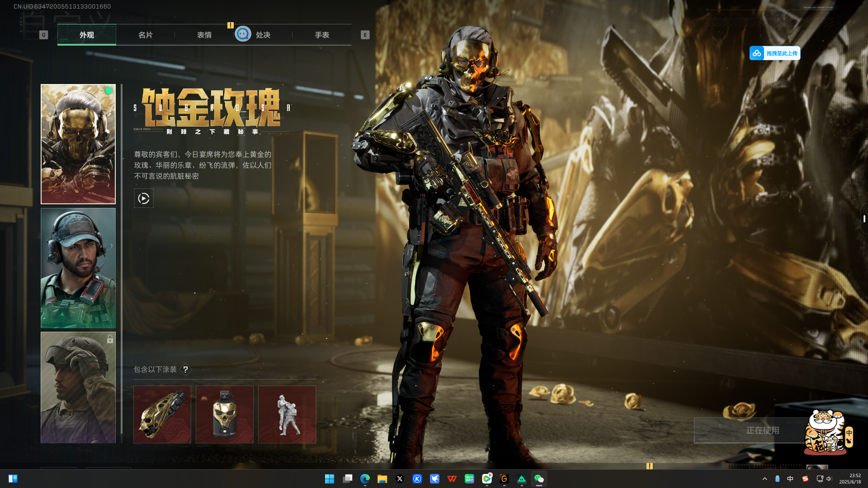Click the tiger mascot input method widget

tap(828, 432)
